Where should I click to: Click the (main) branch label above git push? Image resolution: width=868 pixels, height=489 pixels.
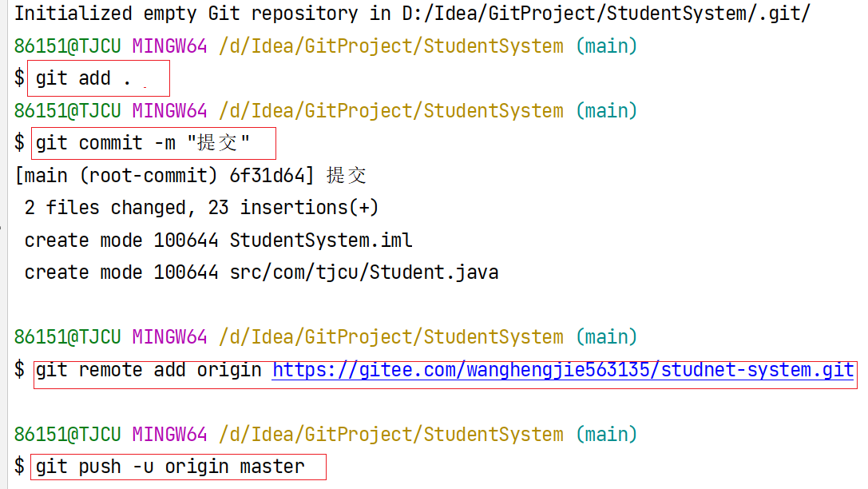607,435
